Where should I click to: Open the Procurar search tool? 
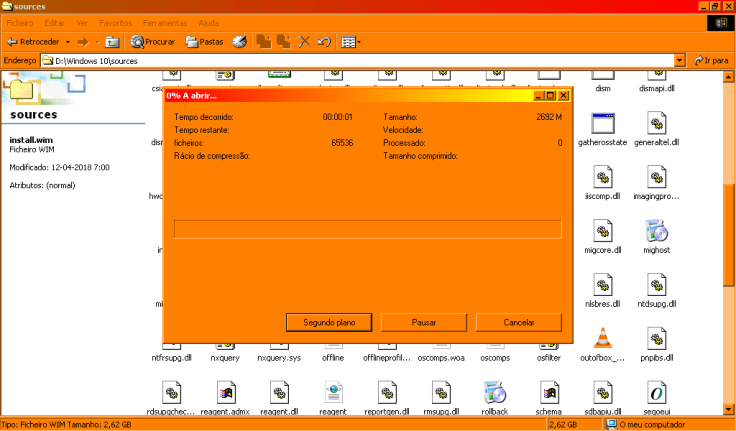click(152, 42)
